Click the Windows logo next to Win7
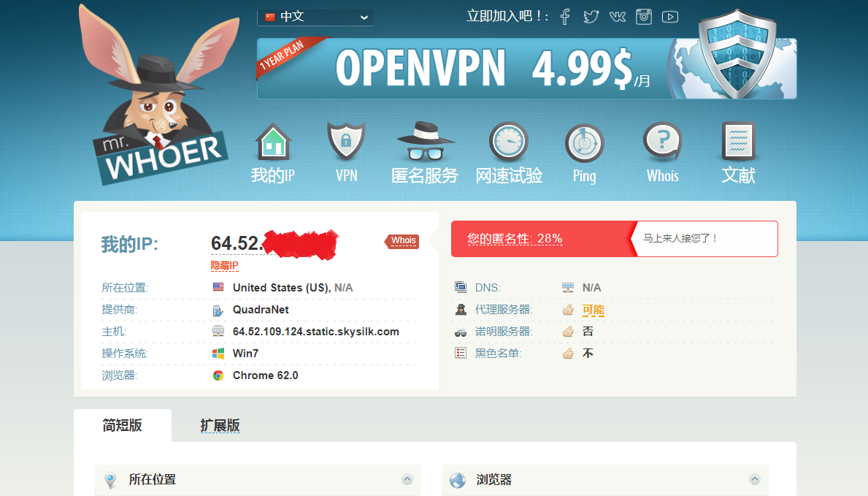This screenshot has width=868, height=496. point(218,353)
